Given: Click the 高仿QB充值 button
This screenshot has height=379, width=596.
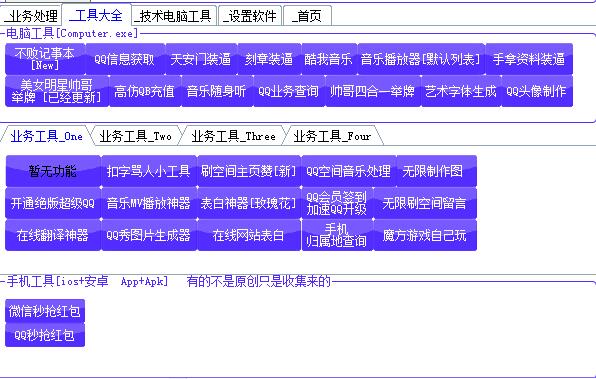Looking at the screenshot, I should 145,91.
